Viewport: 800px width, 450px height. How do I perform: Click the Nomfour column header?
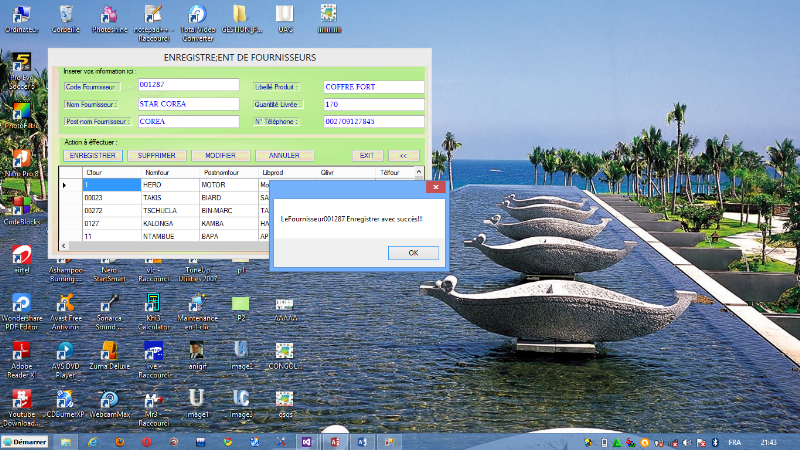click(x=158, y=173)
